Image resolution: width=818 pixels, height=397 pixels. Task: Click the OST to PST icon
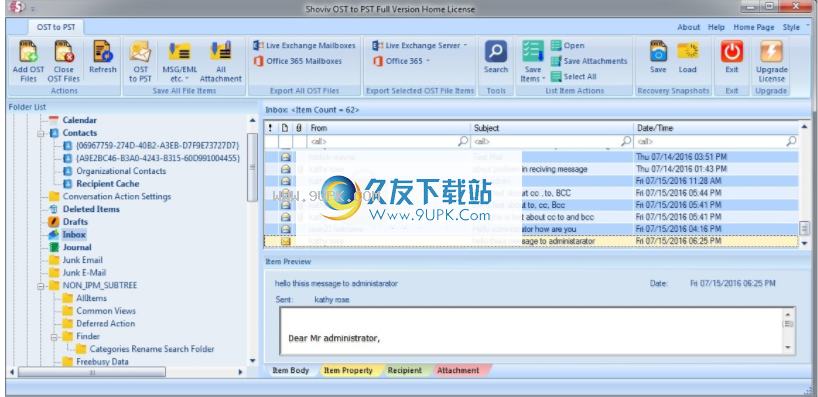point(140,52)
